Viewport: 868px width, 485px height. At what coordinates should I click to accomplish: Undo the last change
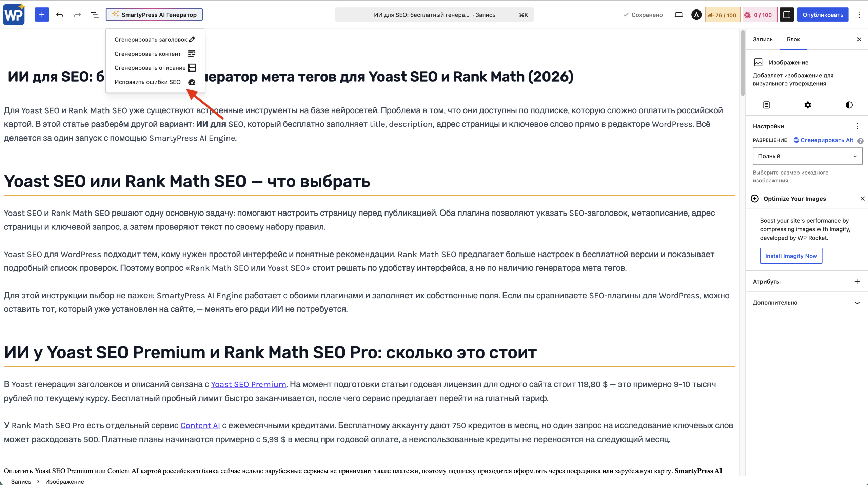(60, 15)
